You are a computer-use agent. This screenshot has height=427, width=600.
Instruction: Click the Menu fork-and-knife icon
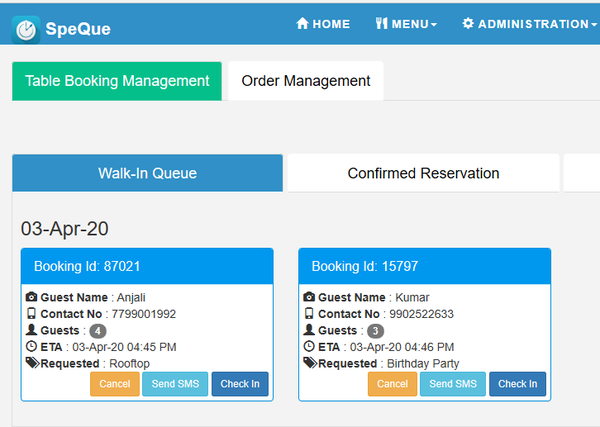click(x=381, y=23)
